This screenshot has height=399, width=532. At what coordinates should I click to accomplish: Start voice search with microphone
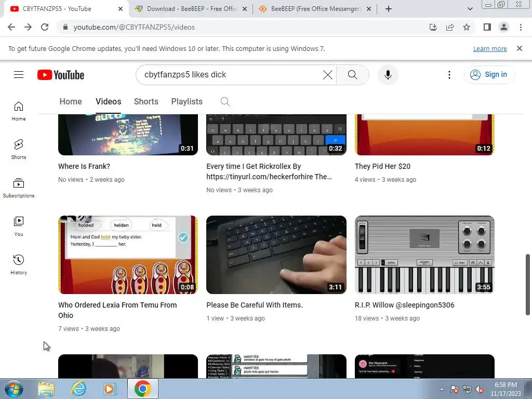click(x=388, y=75)
